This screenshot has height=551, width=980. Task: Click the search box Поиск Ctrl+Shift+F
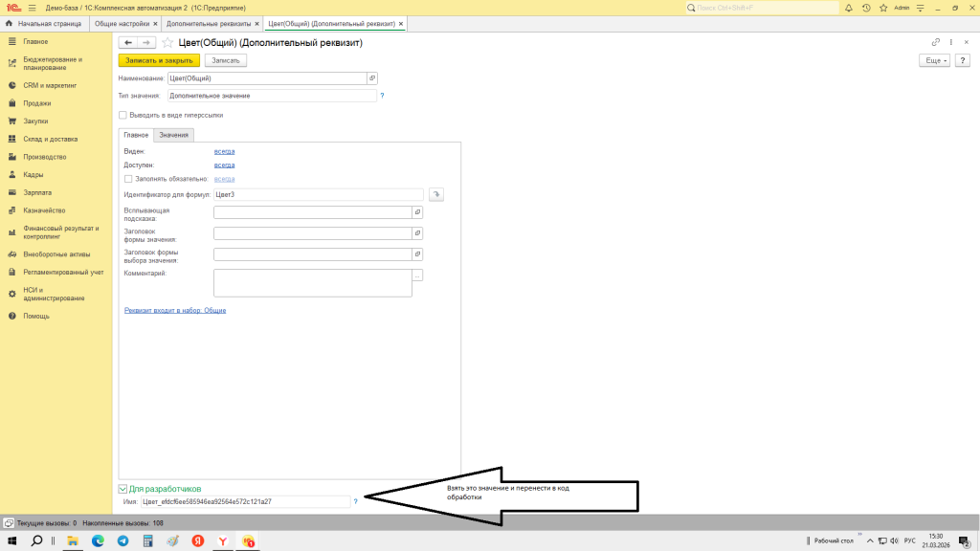click(x=761, y=8)
